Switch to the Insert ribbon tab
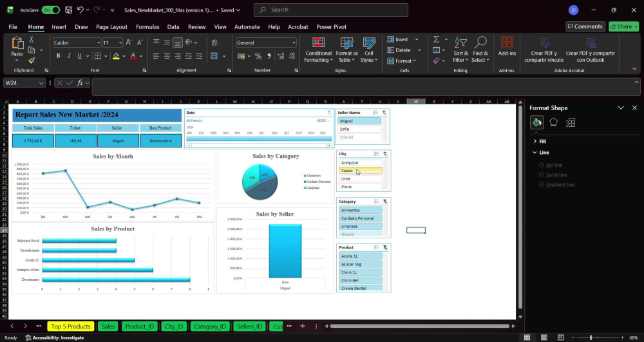This screenshot has height=342, width=644. pyautogui.click(x=59, y=26)
